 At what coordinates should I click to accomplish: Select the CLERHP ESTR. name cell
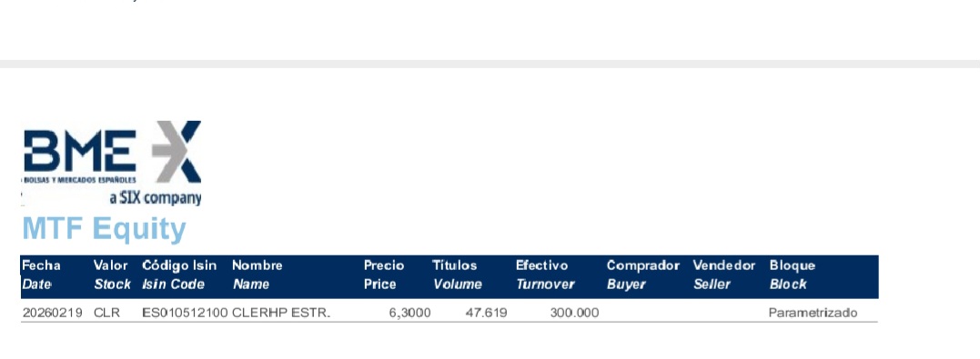[280, 313]
